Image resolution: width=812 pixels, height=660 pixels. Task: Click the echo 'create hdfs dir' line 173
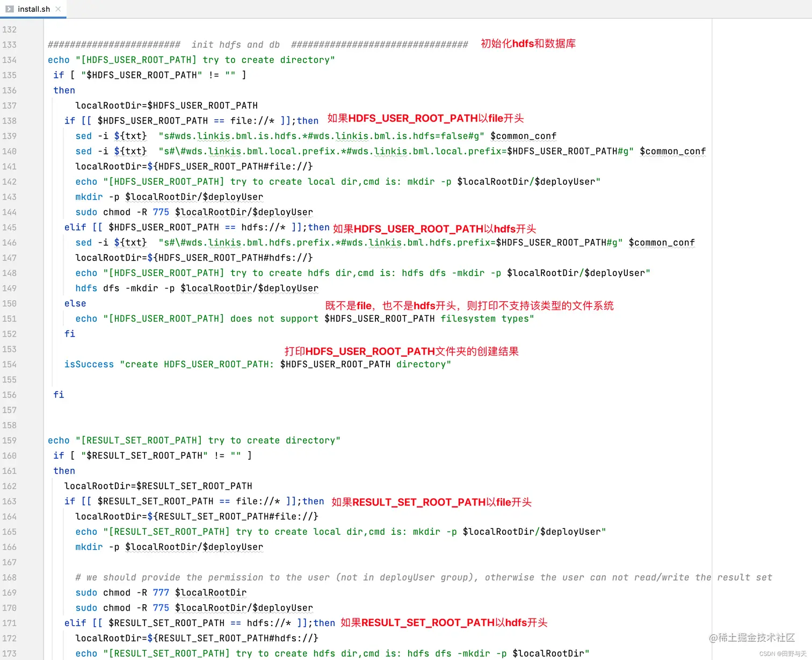(x=332, y=654)
